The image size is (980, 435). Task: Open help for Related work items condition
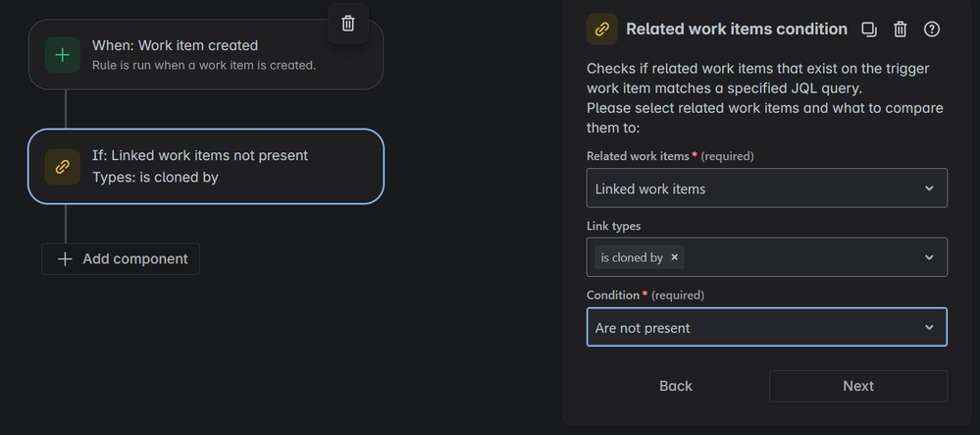tap(932, 29)
